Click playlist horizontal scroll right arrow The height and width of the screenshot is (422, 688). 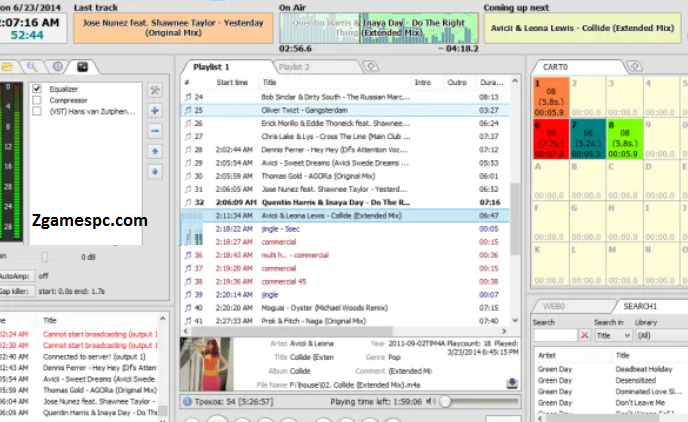pos(504,331)
